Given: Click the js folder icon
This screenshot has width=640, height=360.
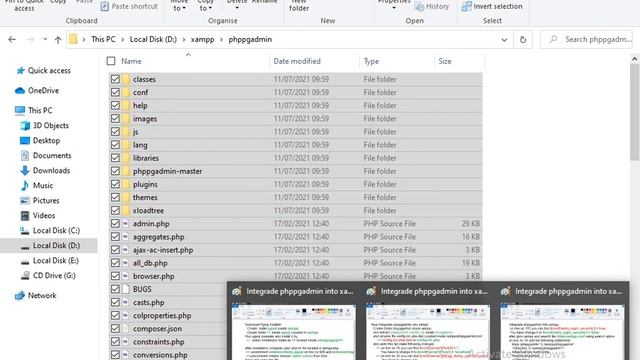Looking at the screenshot, I should click(126, 131).
